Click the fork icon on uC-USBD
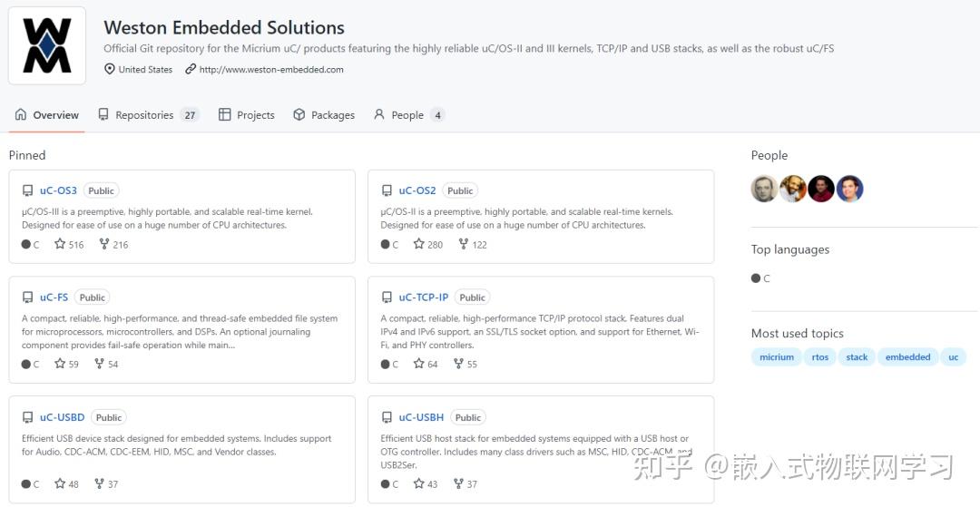The image size is (980, 507). click(x=100, y=483)
